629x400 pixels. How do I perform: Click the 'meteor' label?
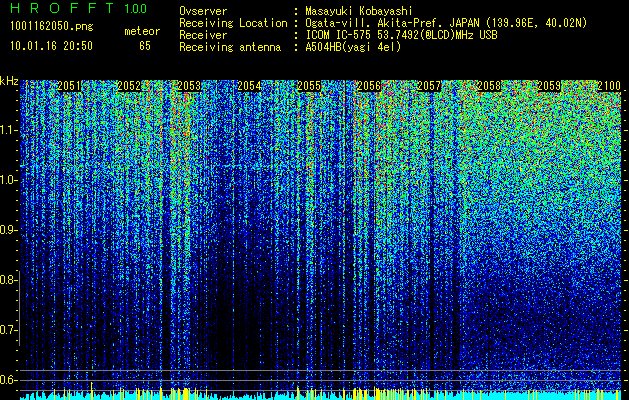pyautogui.click(x=142, y=31)
